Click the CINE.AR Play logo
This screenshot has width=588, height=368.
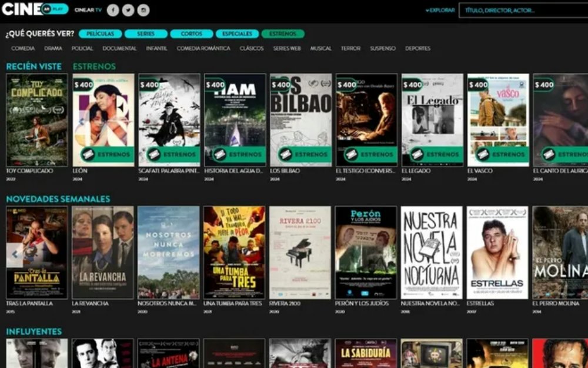[x=35, y=9]
